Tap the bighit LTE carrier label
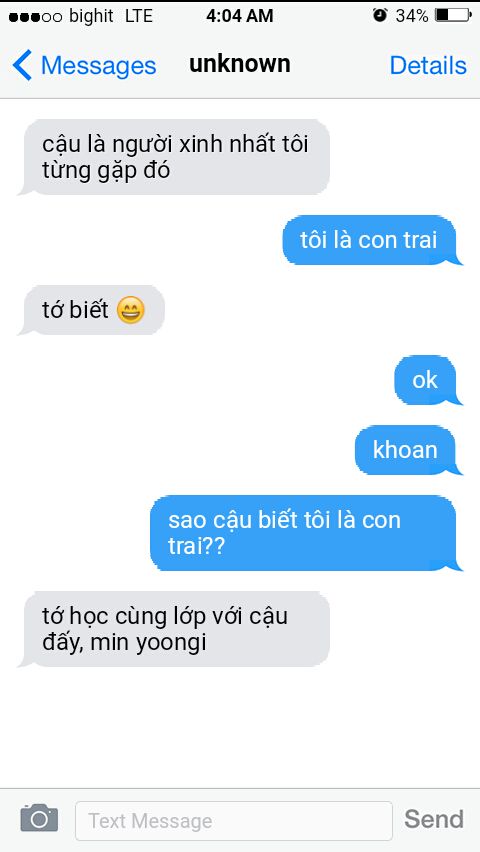The width and height of the screenshot is (480, 852). tap(111, 16)
